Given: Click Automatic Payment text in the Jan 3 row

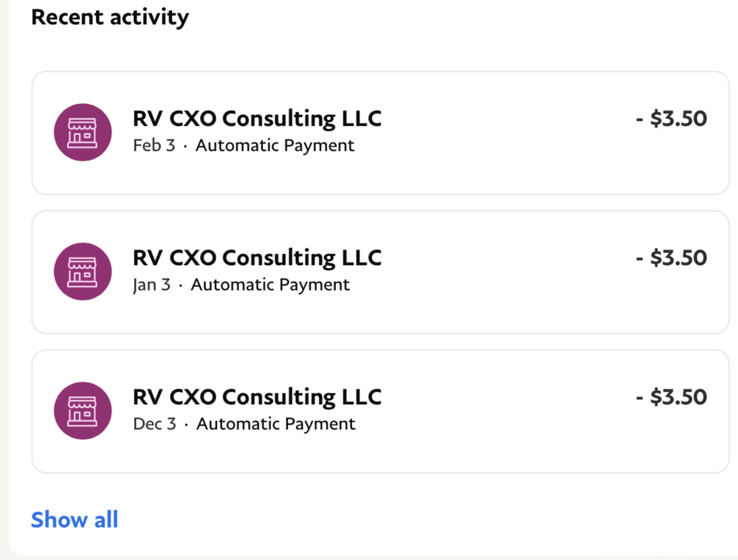Looking at the screenshot, I should tap(270, 285).
